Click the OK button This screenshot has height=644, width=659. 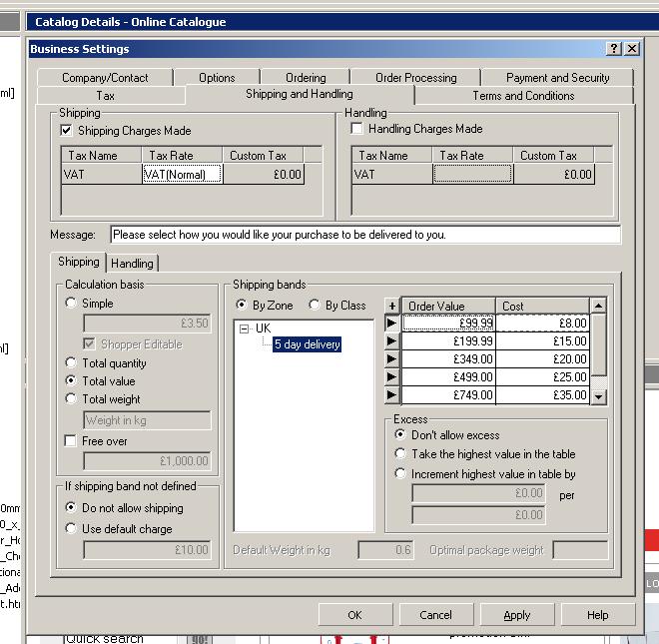click(x=355, y=615)
